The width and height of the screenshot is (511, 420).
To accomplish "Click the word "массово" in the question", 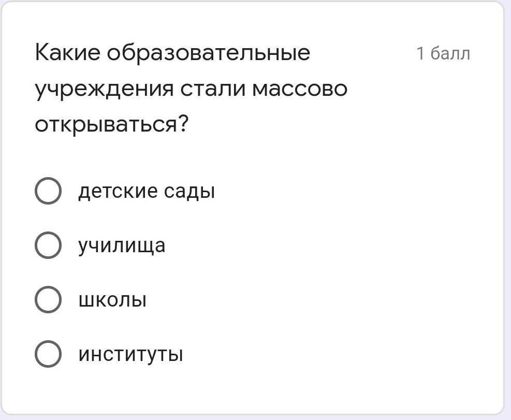I will point(299,89).
